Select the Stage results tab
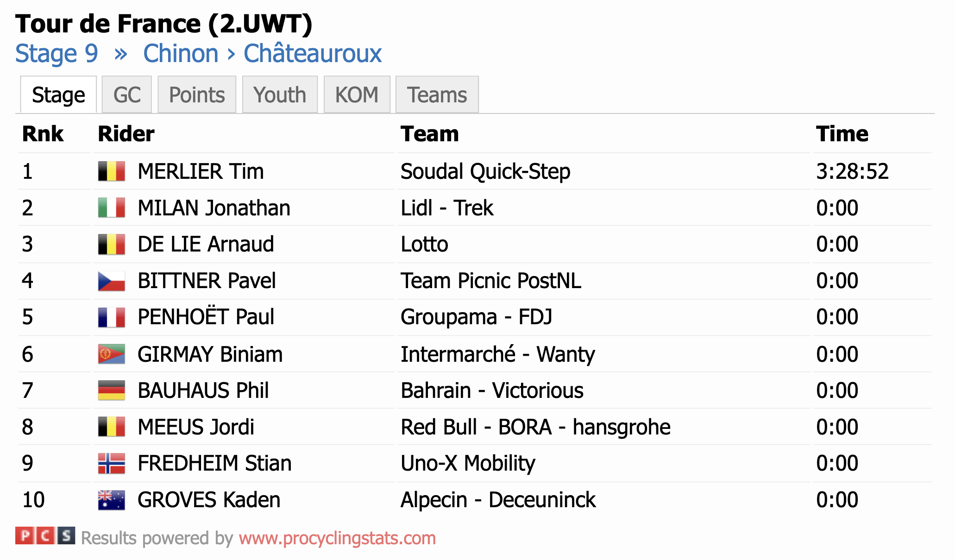The height and width of the screenshot is (560, 955). pyautogui.click(x=58, y=94)
